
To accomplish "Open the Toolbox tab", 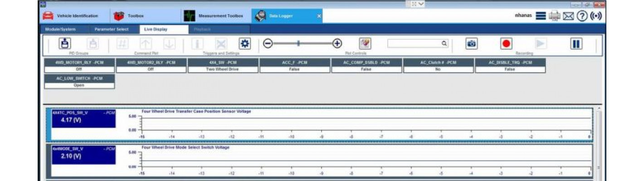I will [x=146, y=16].
